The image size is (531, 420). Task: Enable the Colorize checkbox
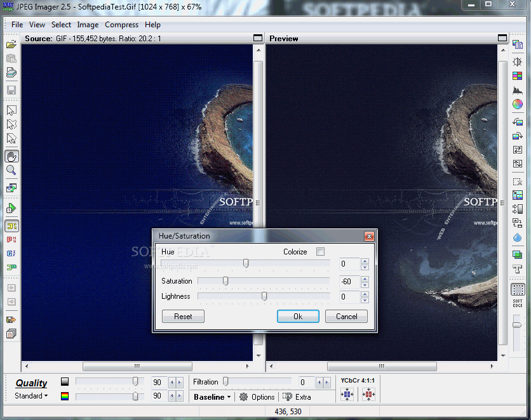(320, 252)
